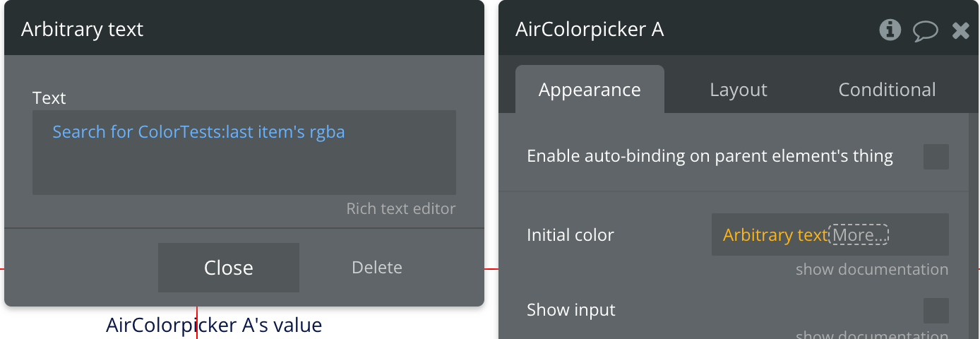Expand the More... option in Initial color

click(858, 235)
